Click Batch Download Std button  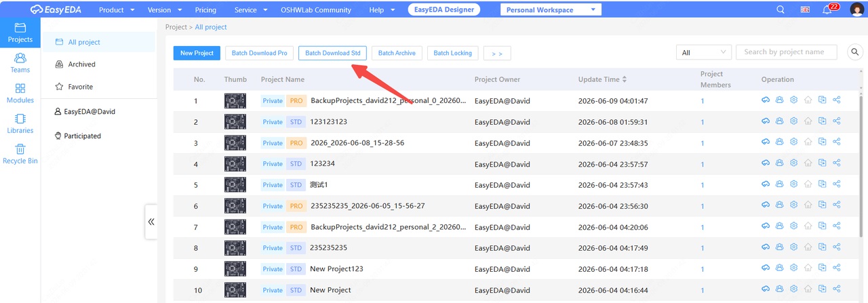pos(332,53)
